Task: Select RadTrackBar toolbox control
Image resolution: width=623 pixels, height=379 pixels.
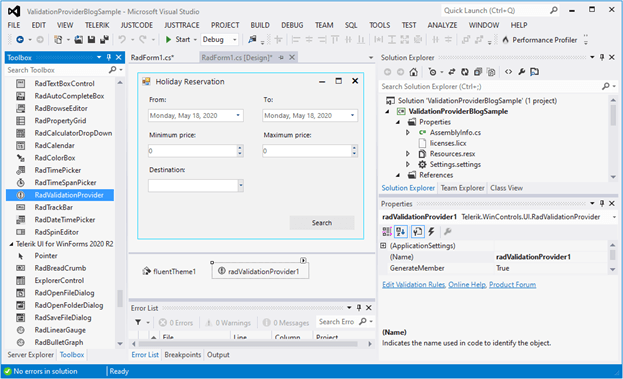Action: [54, 207]
